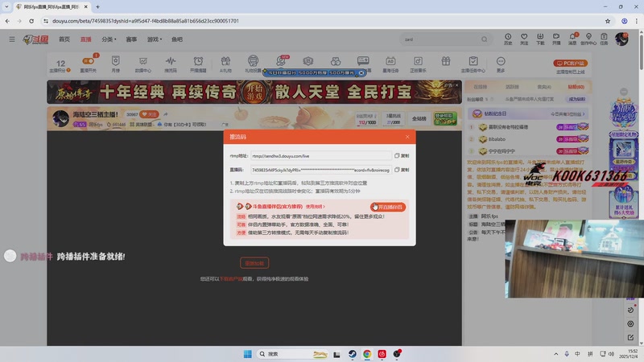Switch to the 贵宾(4) tab
Image resolution: width=644 pixels, height=362 pixels.
coord(544,87)
